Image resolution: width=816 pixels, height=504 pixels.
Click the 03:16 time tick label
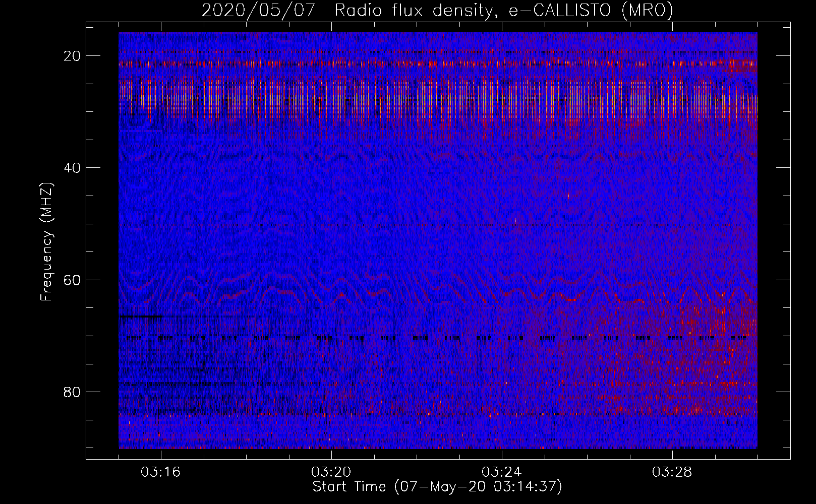(161, 472)
